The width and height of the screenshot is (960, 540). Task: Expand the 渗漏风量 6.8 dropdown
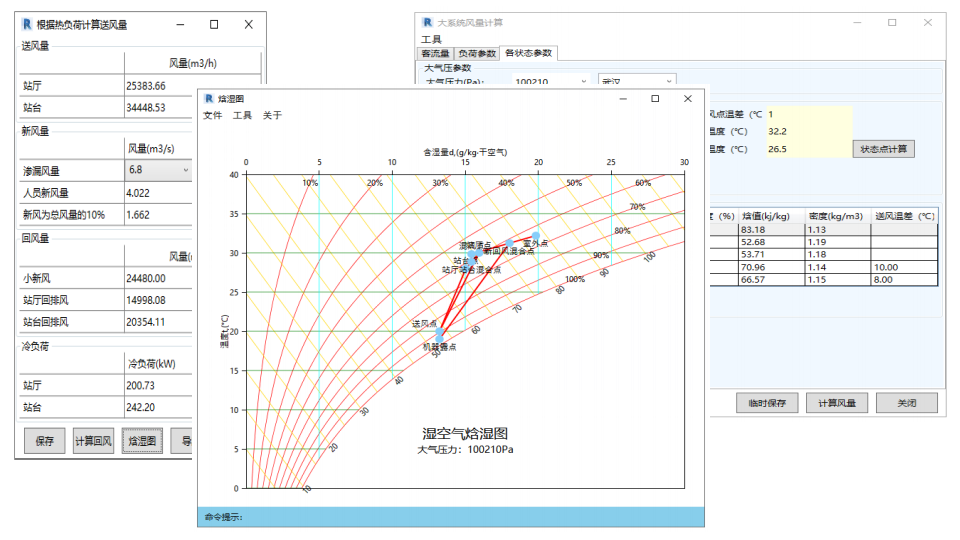coord(186,170)
